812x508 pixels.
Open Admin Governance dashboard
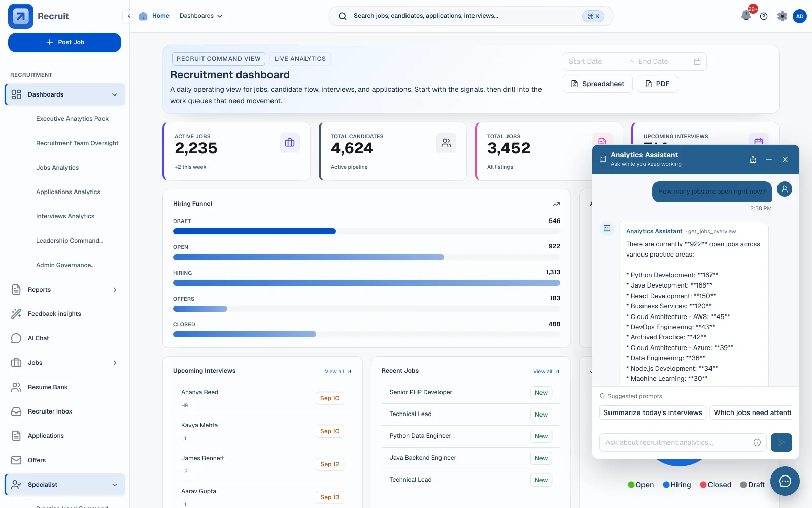[65, 265]
